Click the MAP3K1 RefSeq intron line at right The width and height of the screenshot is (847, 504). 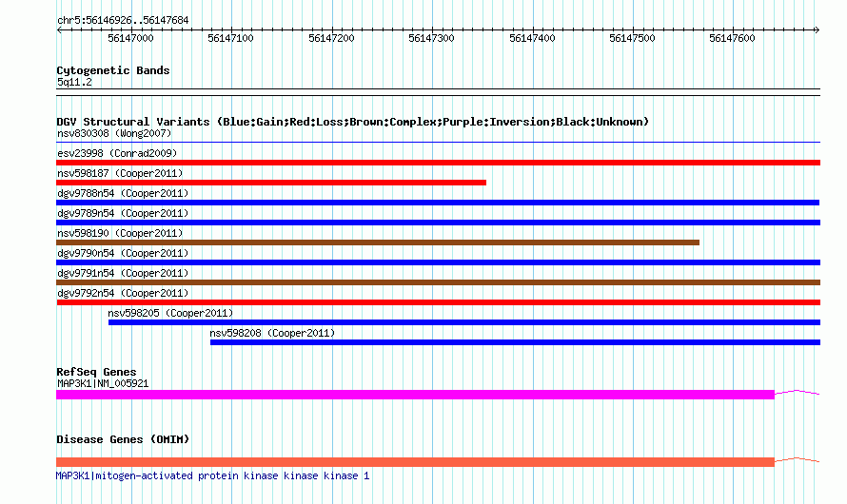798,393
